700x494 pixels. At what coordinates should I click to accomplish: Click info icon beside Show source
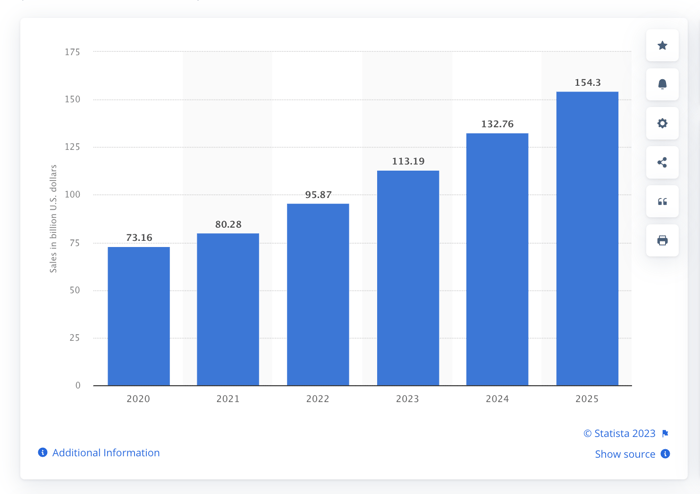click(x=666, y=454)
